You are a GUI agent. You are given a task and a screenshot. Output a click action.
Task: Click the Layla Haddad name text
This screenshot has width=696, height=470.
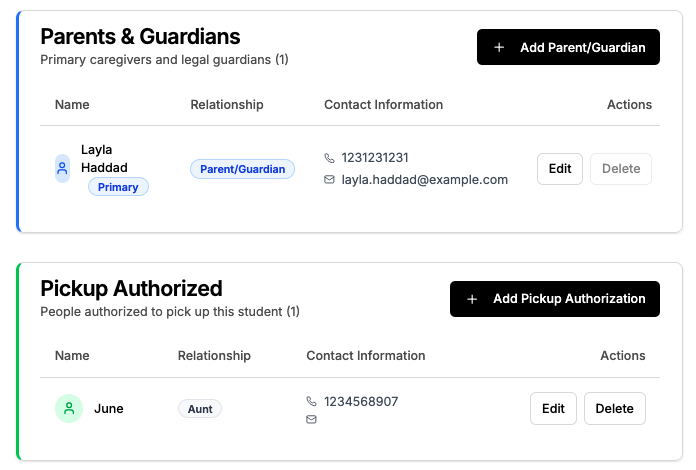(104, 158)
